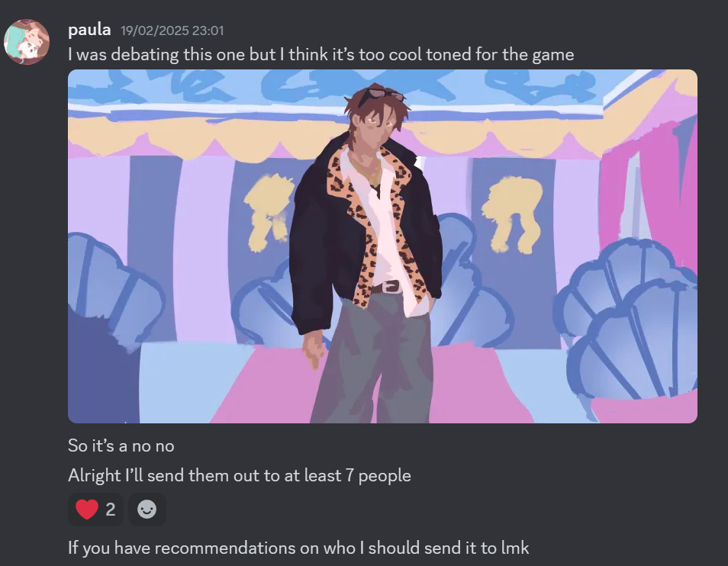This screenshot has width=728, height=566.
Task: Click the yellow figure on left banner
Action: [269, 212]
